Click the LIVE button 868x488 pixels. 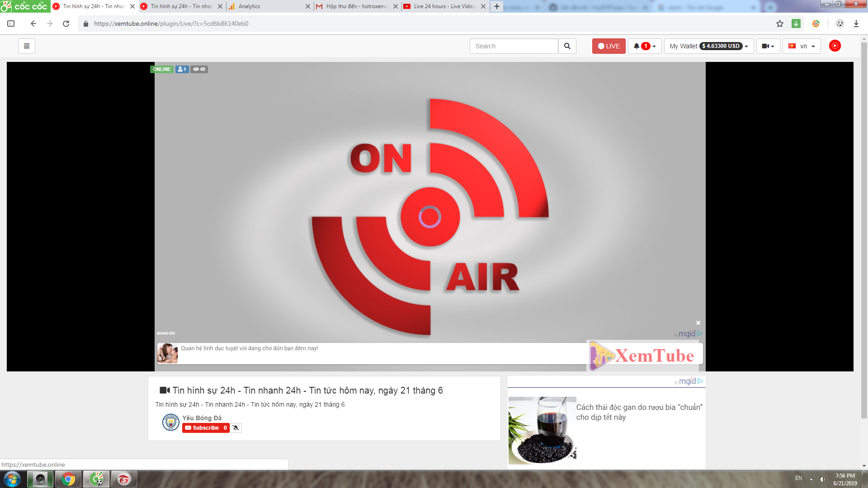click(609, 46)
